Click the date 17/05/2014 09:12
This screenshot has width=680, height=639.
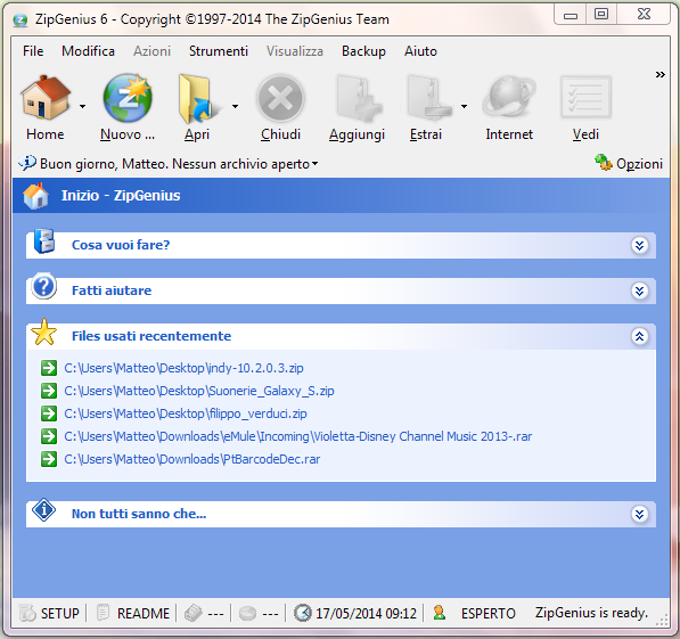point(366,613)
